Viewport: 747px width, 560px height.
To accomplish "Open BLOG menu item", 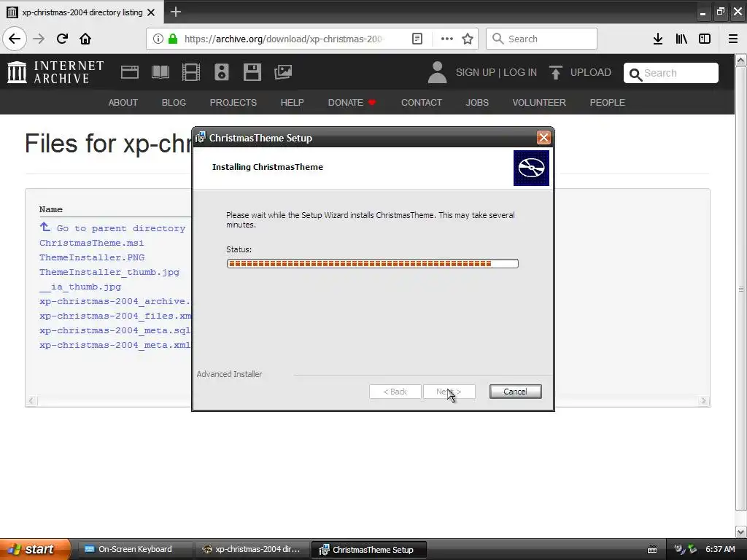I will (174, 102).
